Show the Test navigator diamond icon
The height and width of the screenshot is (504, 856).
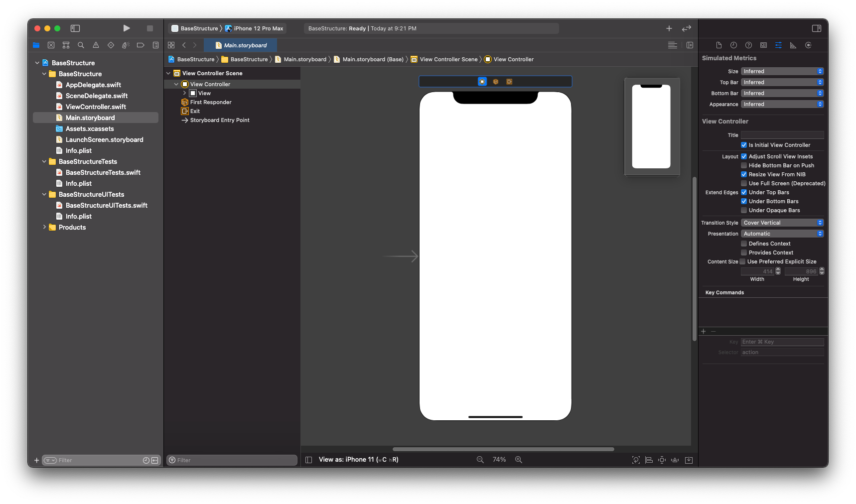click(x=111, y=45)
